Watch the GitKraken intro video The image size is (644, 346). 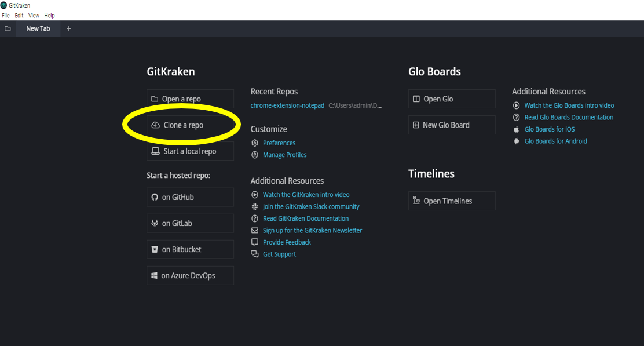click(x=306, y=195)
